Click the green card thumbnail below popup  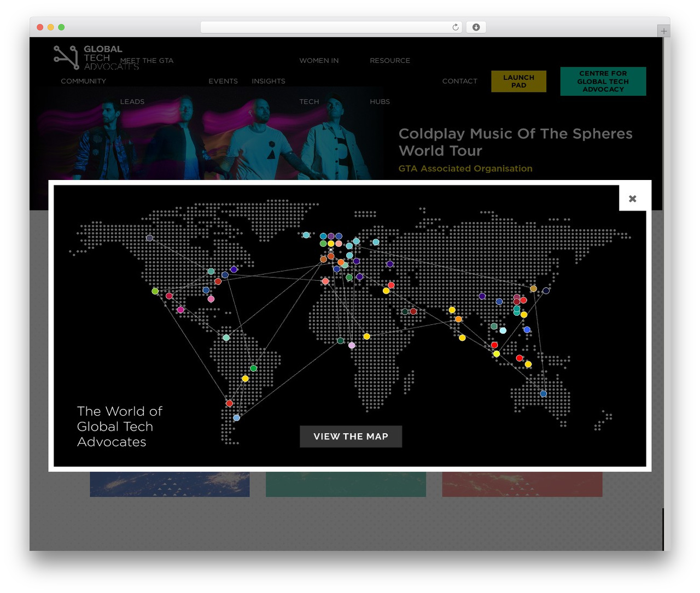[346, 484]
